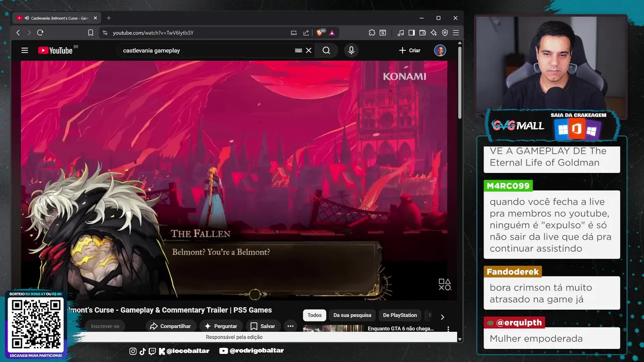The height and width of the screenshot is (362, 644).
Task: Mute the tab via the speaker icon
Action: coord(26,18)
